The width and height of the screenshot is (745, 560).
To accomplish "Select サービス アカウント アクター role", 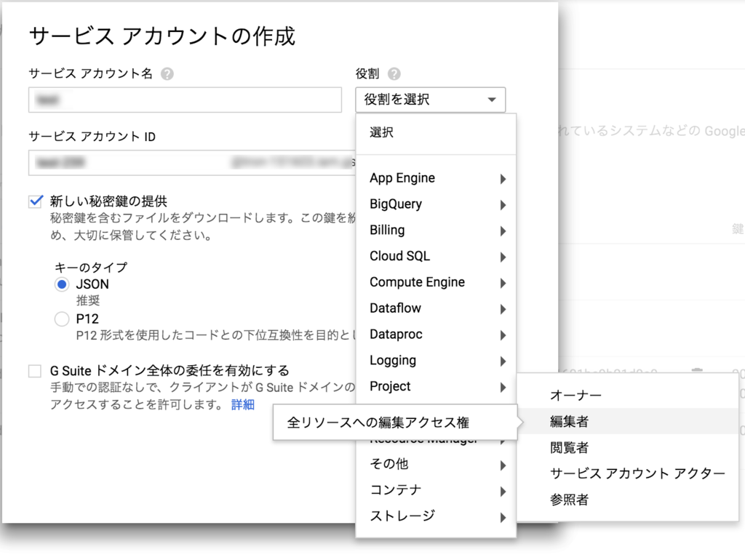I will click(x=628, y=473).
